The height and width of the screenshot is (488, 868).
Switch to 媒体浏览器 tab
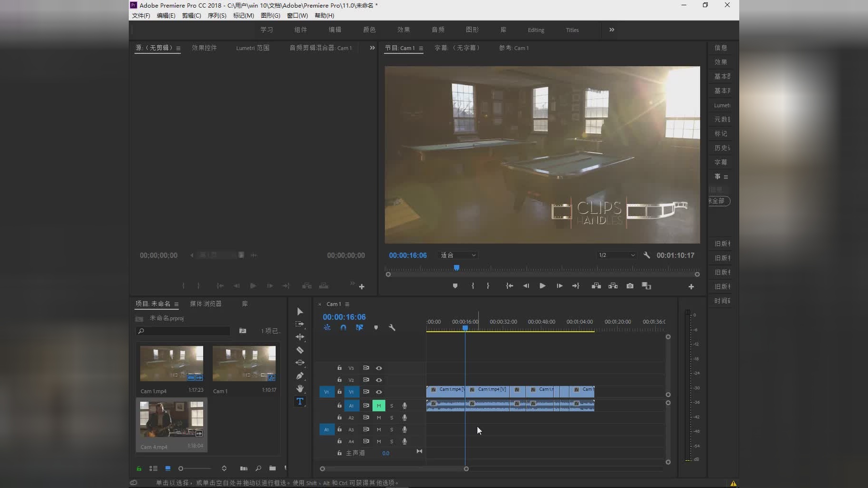[206, 304]
